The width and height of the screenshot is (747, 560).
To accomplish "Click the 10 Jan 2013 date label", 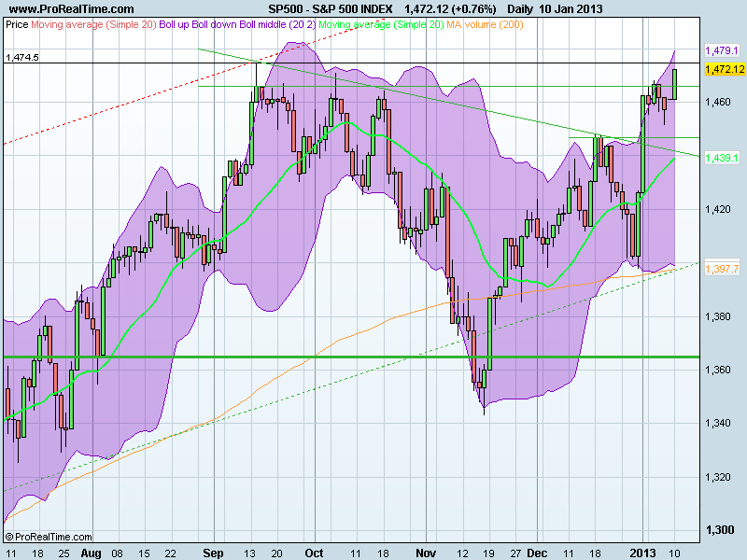I will [571, 9].
